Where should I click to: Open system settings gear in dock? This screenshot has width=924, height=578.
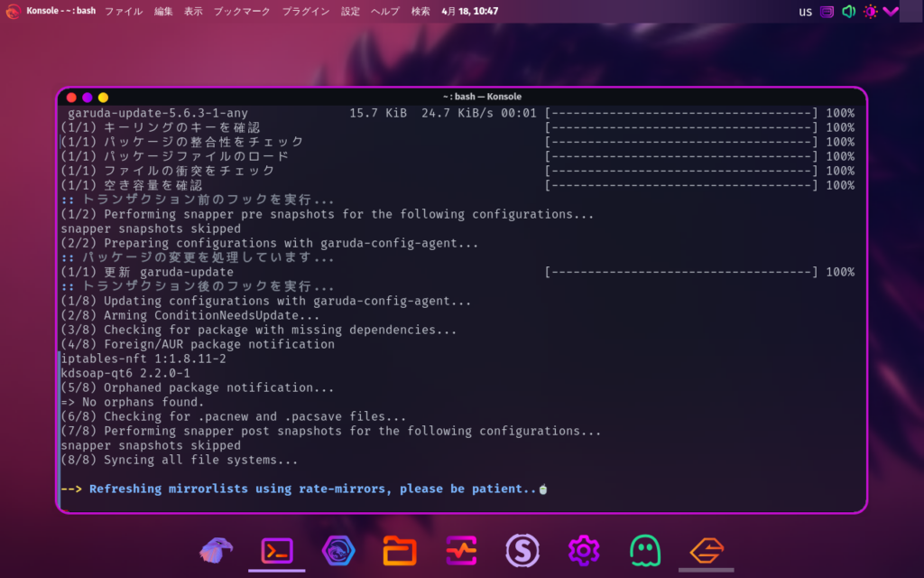583,549
